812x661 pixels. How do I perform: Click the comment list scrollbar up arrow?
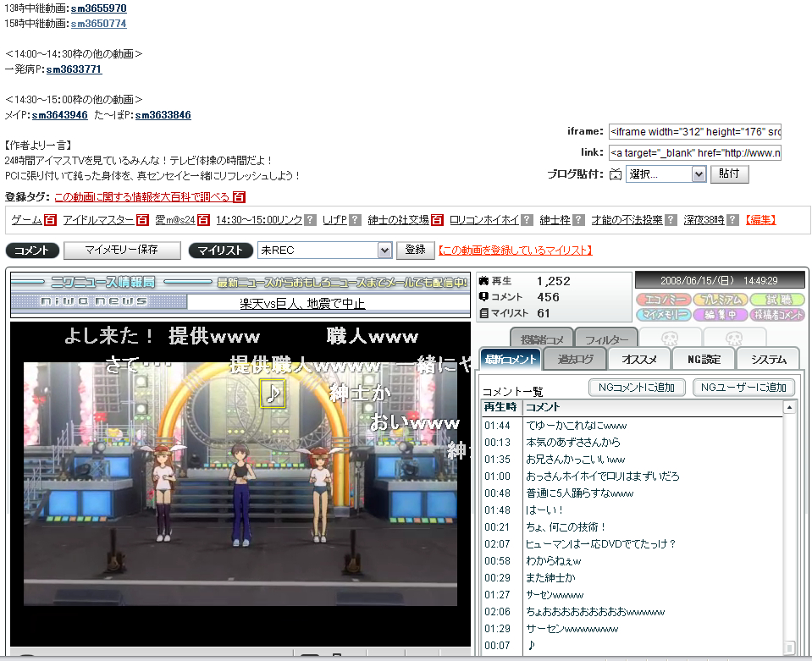point(789,408)
